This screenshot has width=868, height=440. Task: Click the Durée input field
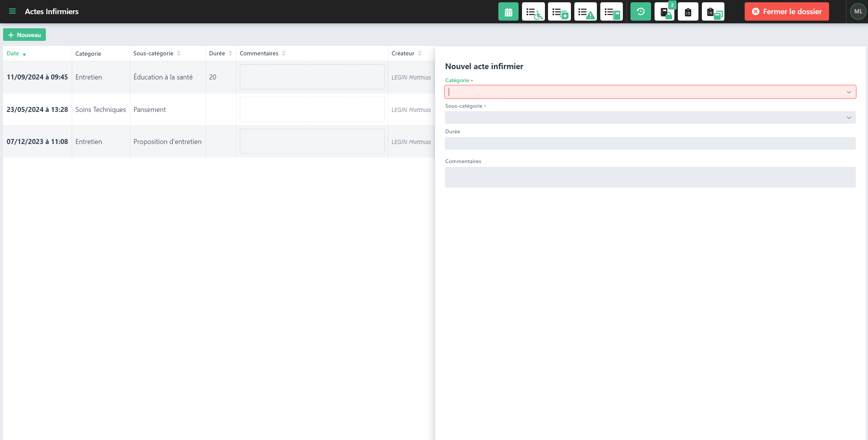click(650, 144)
